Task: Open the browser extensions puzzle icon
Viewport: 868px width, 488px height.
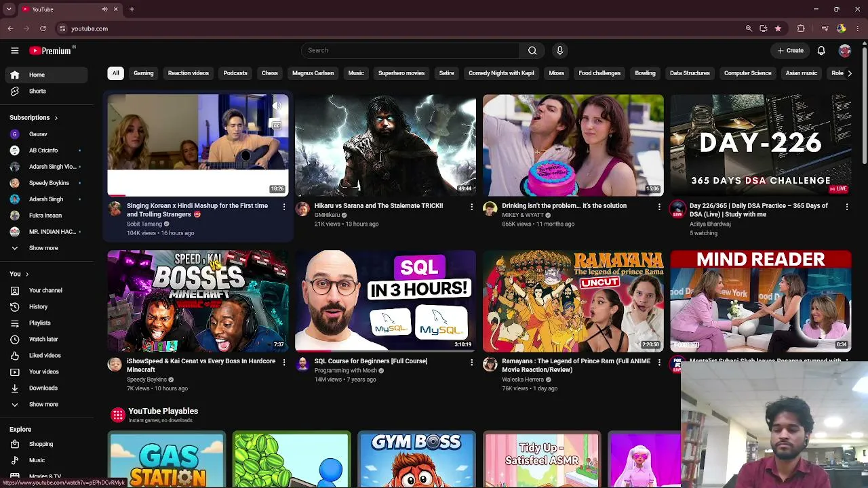Action: tap(801, 28)
